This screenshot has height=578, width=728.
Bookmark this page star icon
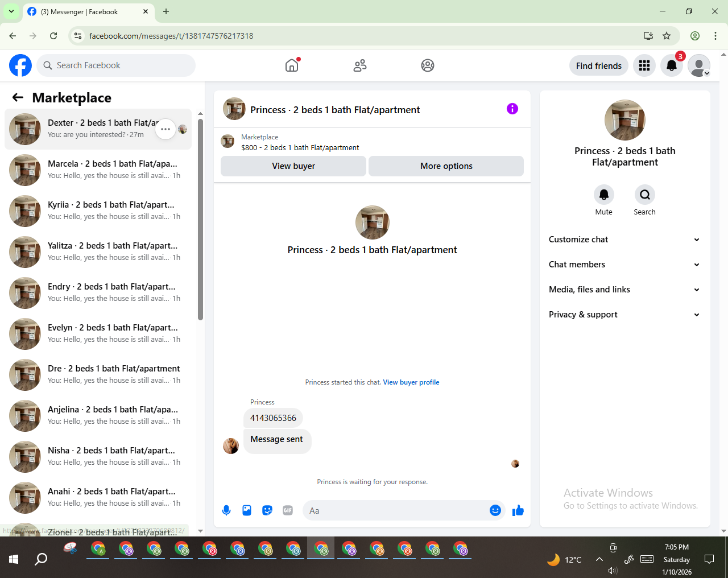(667, 36)
